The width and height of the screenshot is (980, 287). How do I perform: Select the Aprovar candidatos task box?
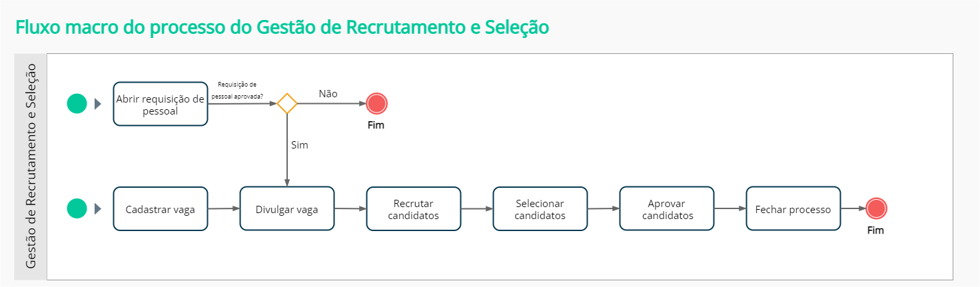point(666,209)
